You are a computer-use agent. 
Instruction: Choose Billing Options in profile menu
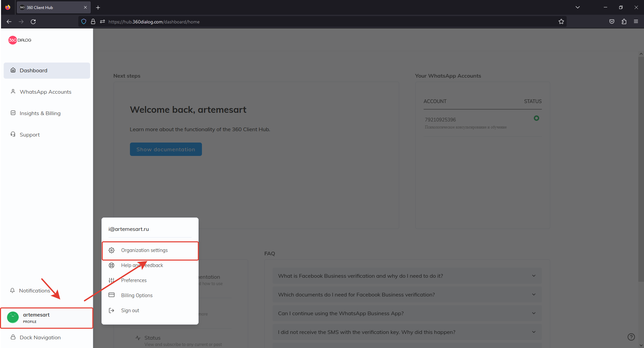point(137,295)
